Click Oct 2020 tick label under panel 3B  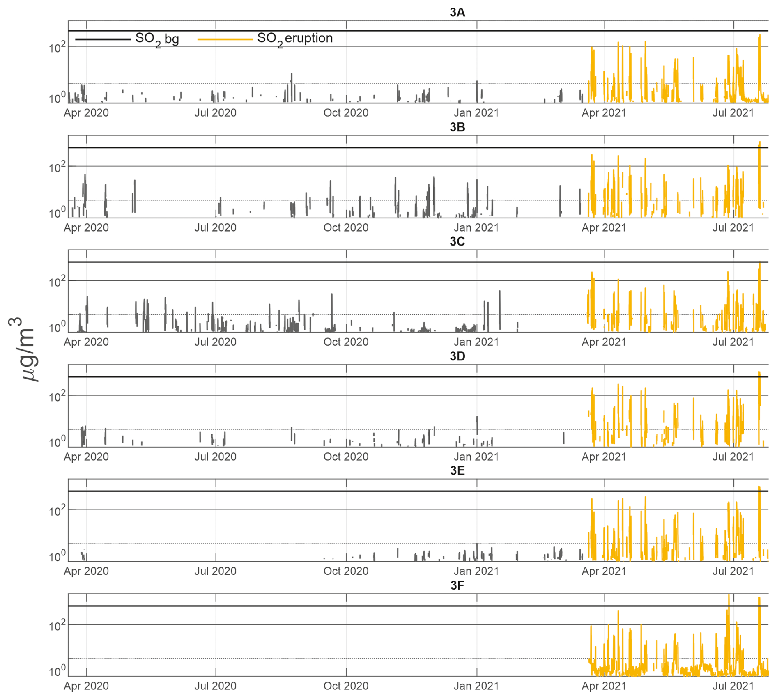click(x=346, y=228)
